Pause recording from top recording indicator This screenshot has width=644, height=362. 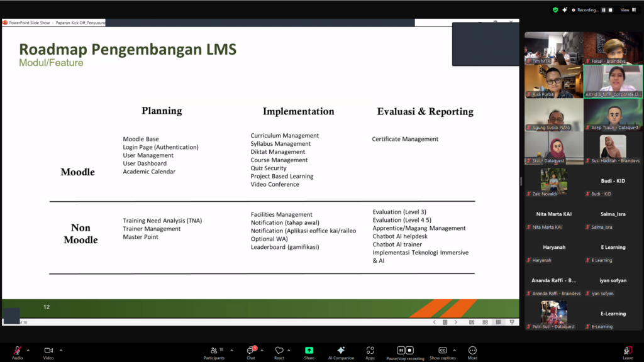point(604,10)
